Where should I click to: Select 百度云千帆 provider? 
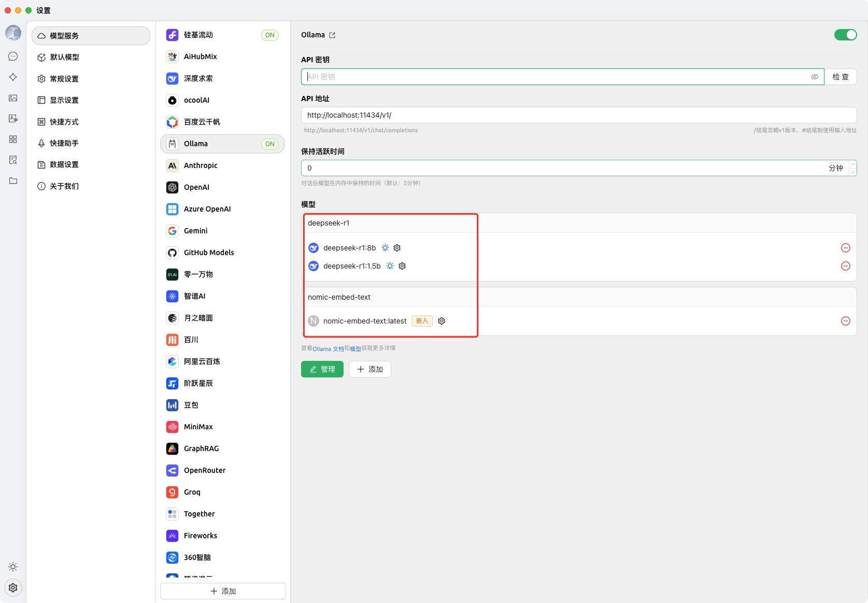(222, 122)
